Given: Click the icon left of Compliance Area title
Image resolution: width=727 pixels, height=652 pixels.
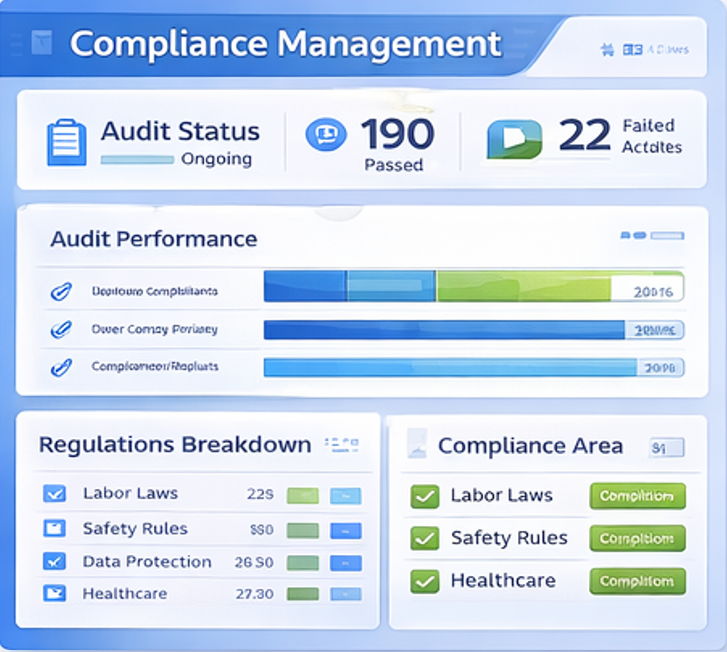Looking at the screenshot, I should 417,443.
